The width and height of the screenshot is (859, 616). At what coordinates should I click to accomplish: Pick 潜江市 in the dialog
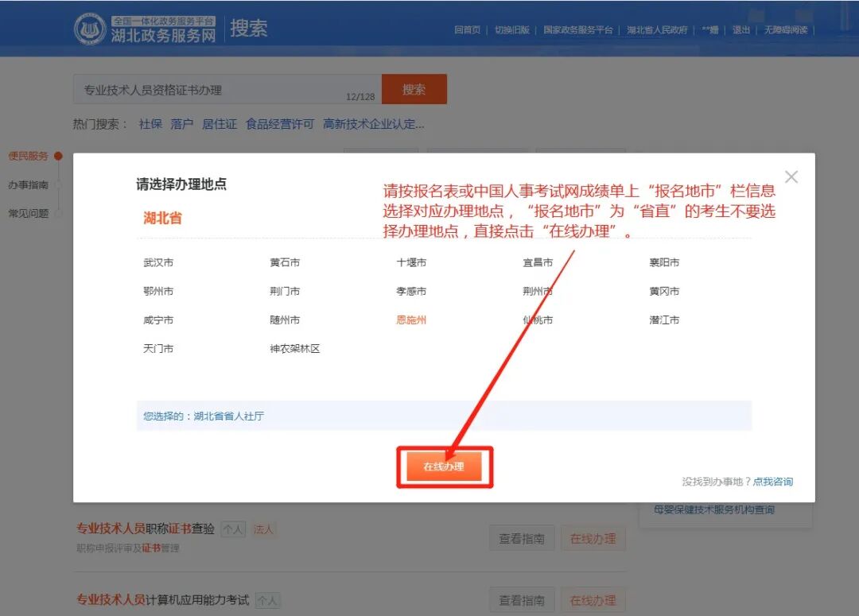664,320
